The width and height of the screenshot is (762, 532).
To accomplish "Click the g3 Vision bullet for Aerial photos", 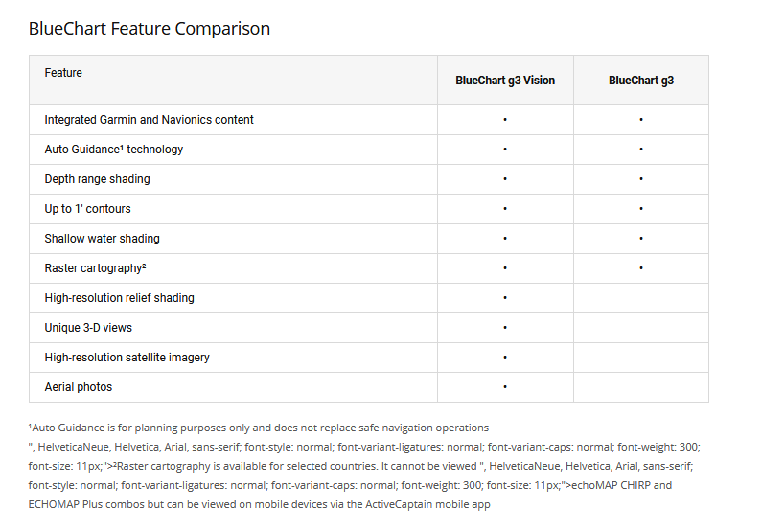I will point(505,387).
